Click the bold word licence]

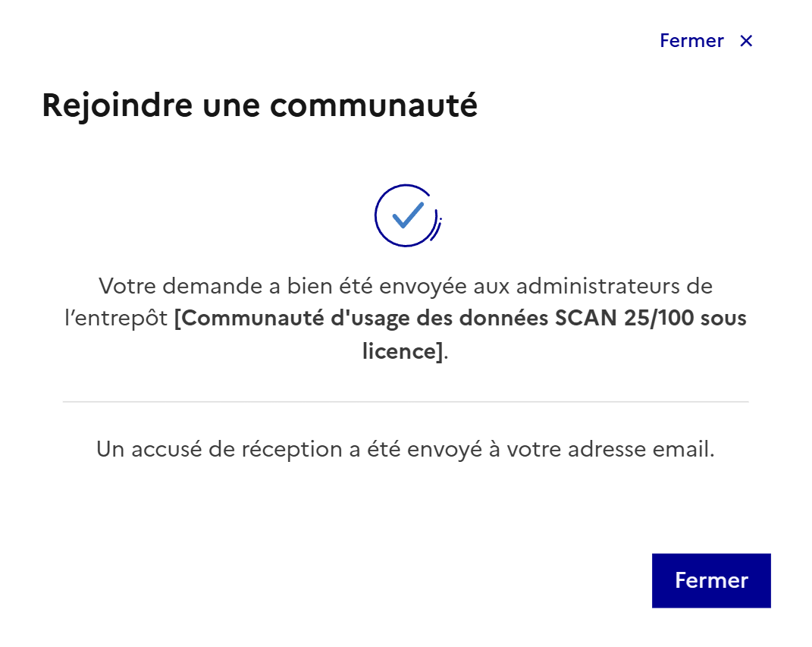pyautogui.click(x=402, y=351)
